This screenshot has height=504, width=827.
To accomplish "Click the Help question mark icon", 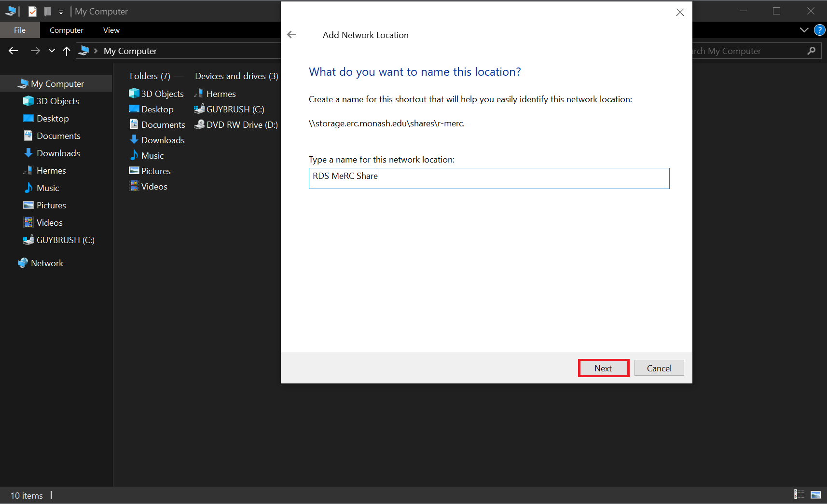I will 819,30.
